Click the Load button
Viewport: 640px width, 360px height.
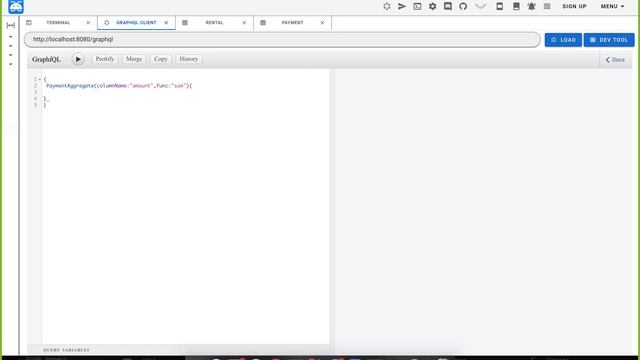[563, 40]
